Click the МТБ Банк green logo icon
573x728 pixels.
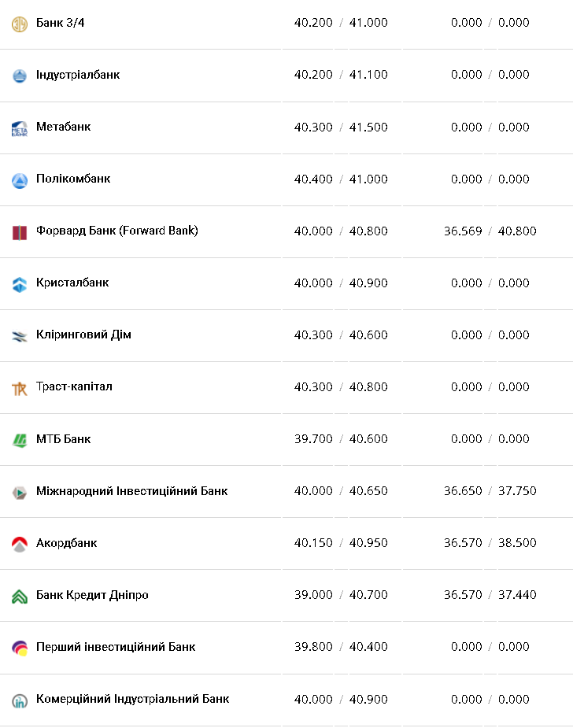(x=20, y=440)
